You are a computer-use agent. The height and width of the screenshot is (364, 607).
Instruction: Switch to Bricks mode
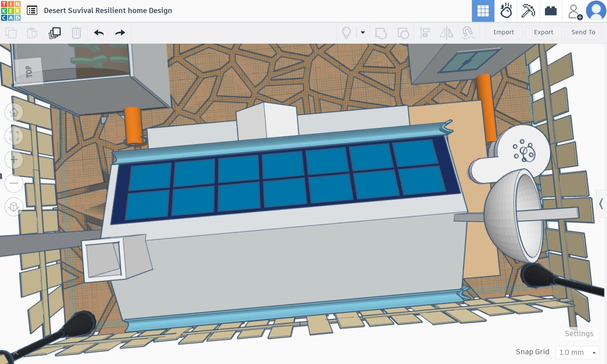coord(551,11)
